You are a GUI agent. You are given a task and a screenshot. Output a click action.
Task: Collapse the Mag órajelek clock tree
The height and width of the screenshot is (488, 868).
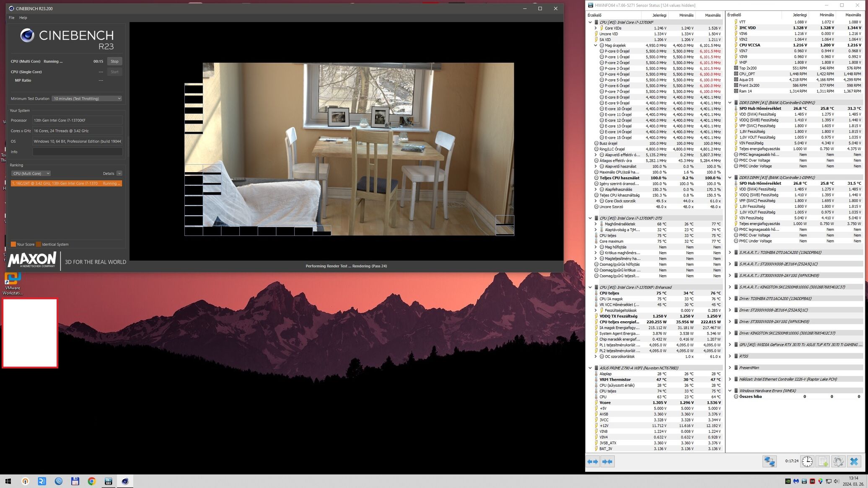click(x=596, y=45)
